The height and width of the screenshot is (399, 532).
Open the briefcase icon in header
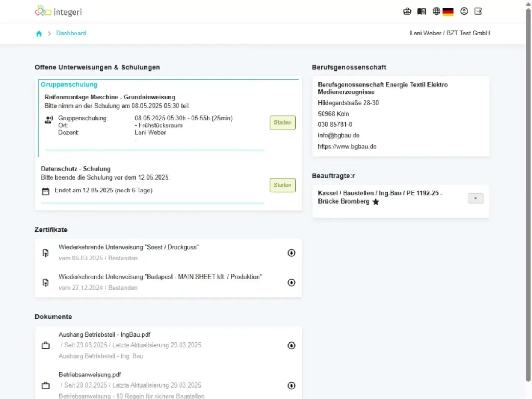tap(407, 11)
